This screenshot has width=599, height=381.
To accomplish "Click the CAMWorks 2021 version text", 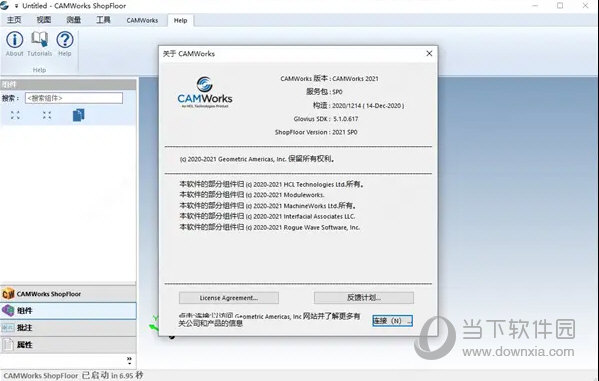I will 329,79.
